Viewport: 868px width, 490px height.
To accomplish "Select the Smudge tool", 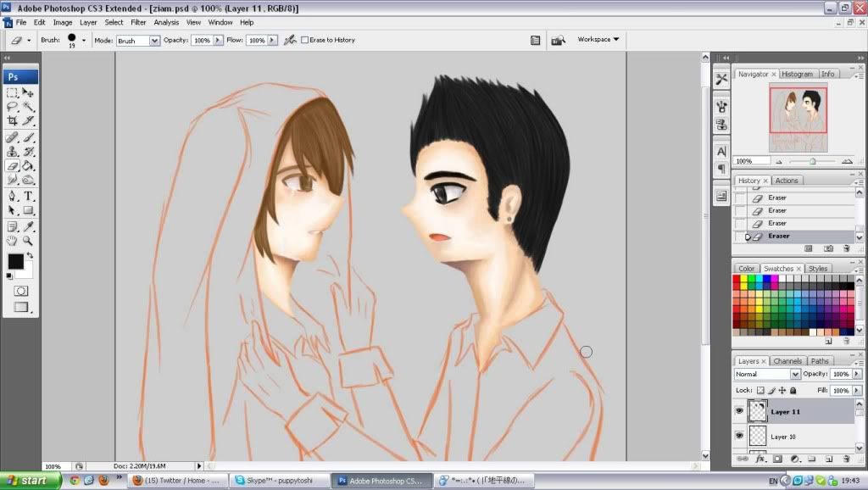I will click(12, 180).
